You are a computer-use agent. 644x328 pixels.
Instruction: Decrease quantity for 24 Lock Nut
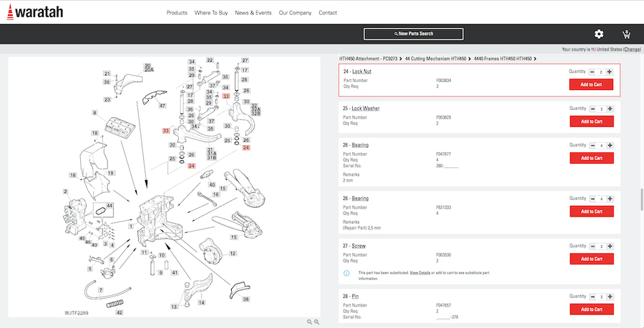click(592, 71)
